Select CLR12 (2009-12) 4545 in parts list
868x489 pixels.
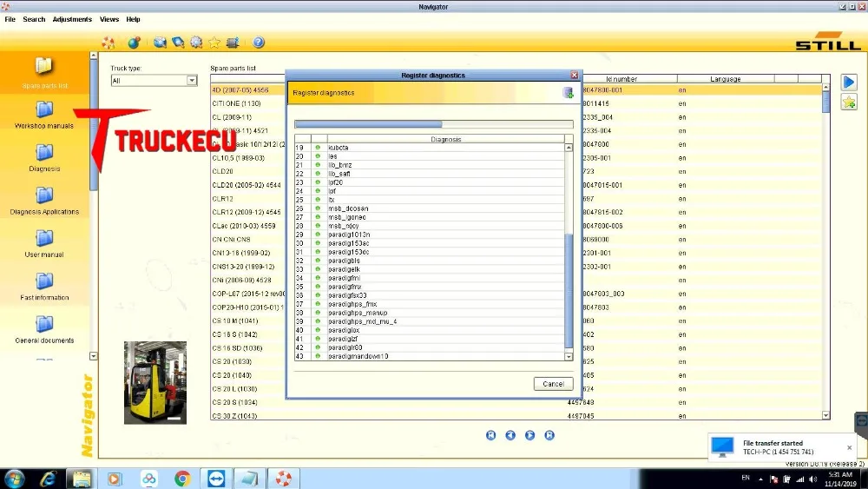point(247,212)
